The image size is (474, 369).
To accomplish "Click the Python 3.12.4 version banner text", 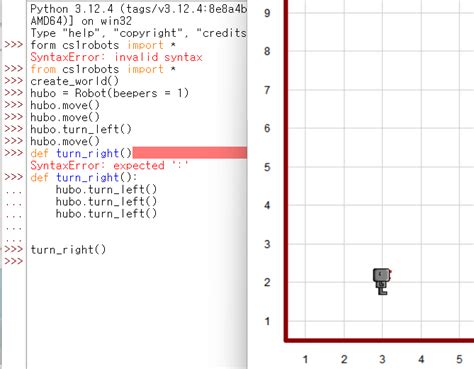I will coord(138,9).
